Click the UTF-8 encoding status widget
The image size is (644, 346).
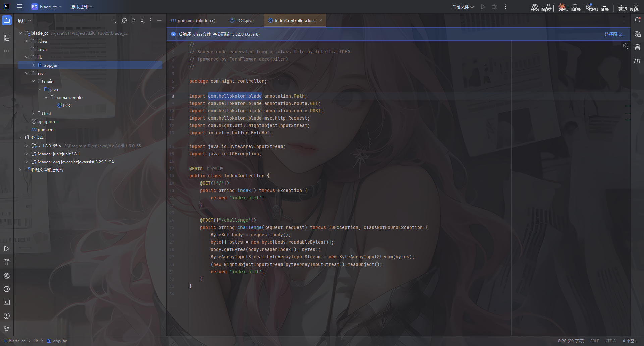pyautogui.click(x=610, y=341)
